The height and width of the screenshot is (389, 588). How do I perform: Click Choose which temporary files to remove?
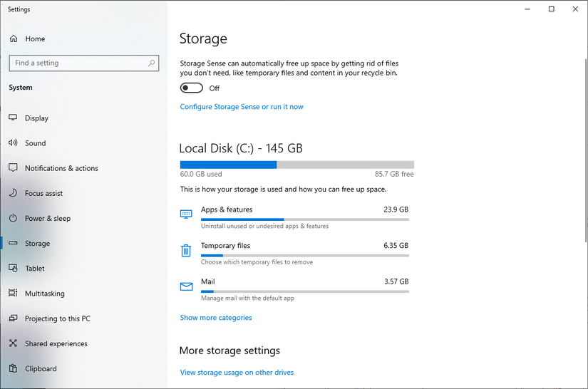click(257, 262)
